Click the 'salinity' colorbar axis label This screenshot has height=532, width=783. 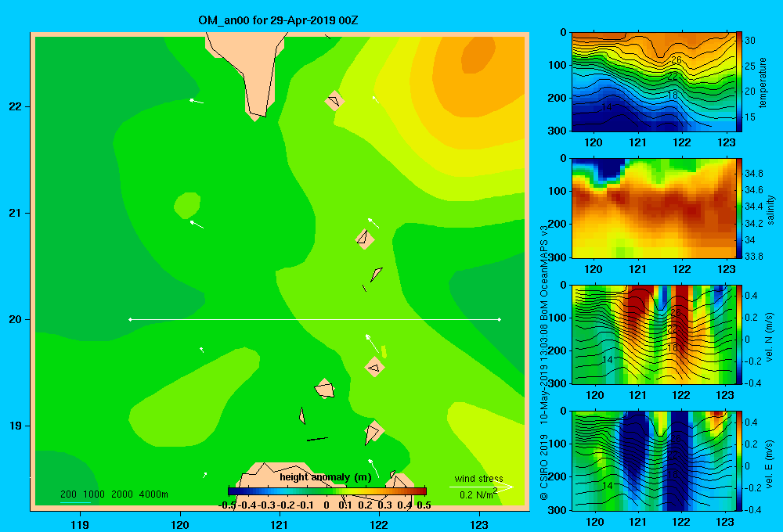tap(770, 210)
